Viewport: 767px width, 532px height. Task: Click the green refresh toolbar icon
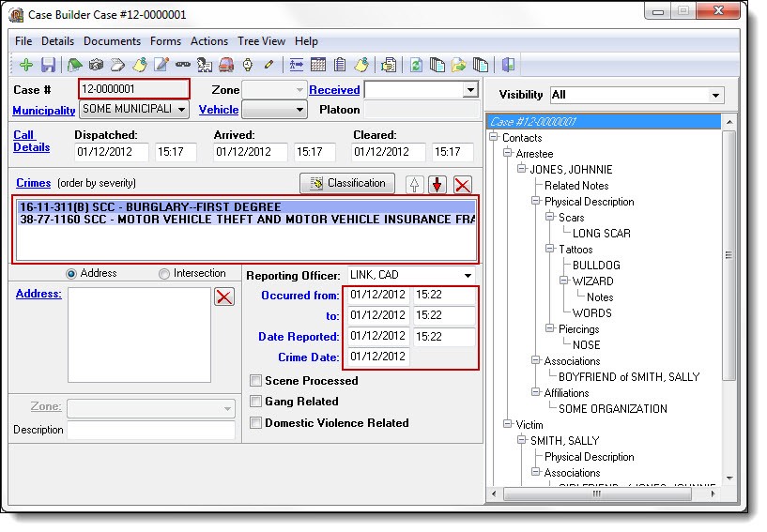pos(416,66)
